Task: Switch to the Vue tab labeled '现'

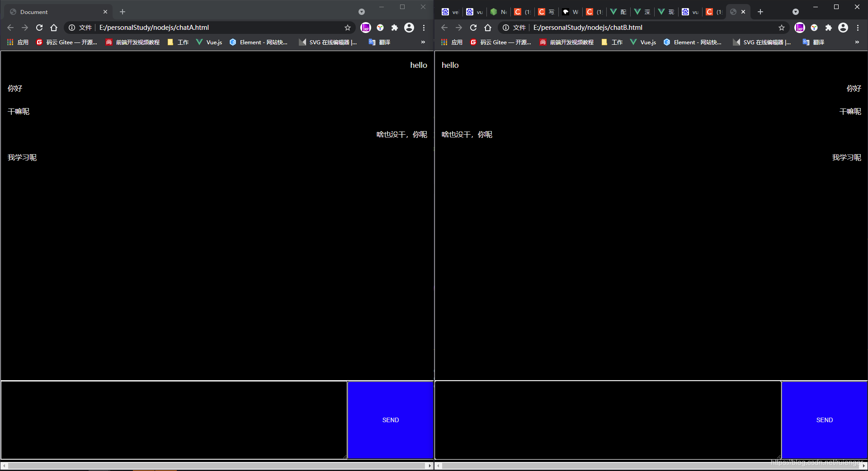Action: tap(666, 12)
